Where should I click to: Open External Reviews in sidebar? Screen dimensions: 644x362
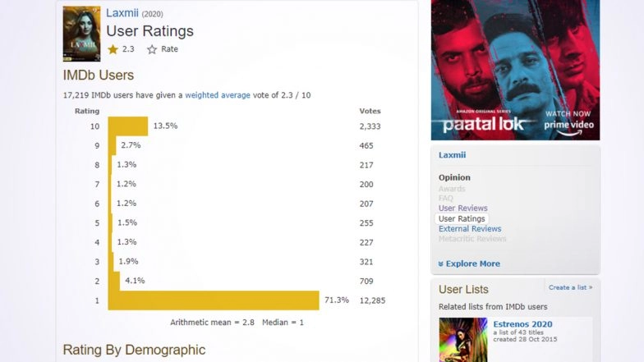[x=470, y=229]
